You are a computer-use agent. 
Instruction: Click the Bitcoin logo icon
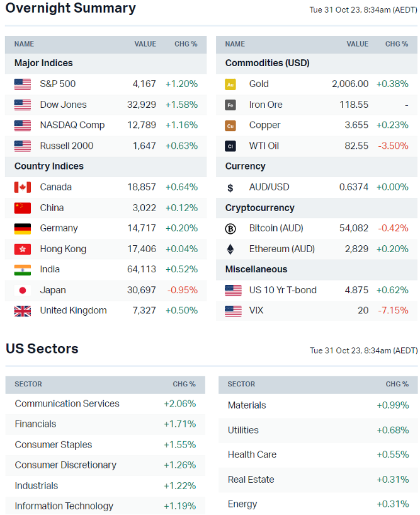tap(230, 229)
